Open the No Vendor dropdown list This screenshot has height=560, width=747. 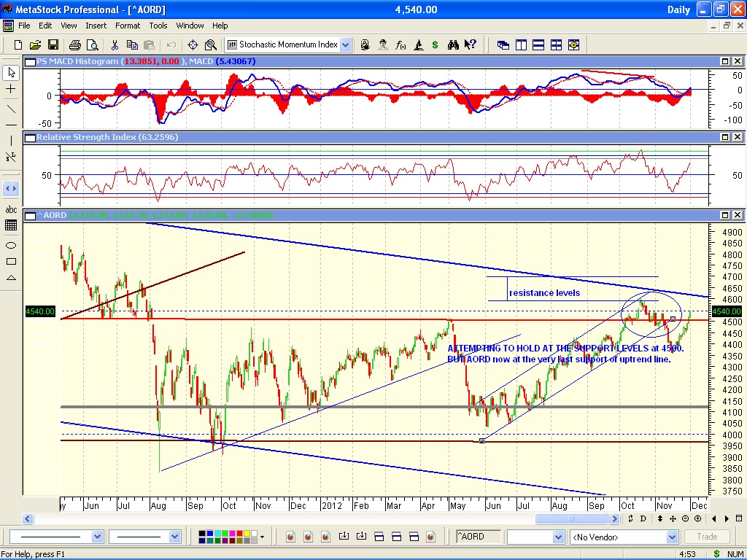[x=624, y=536]
